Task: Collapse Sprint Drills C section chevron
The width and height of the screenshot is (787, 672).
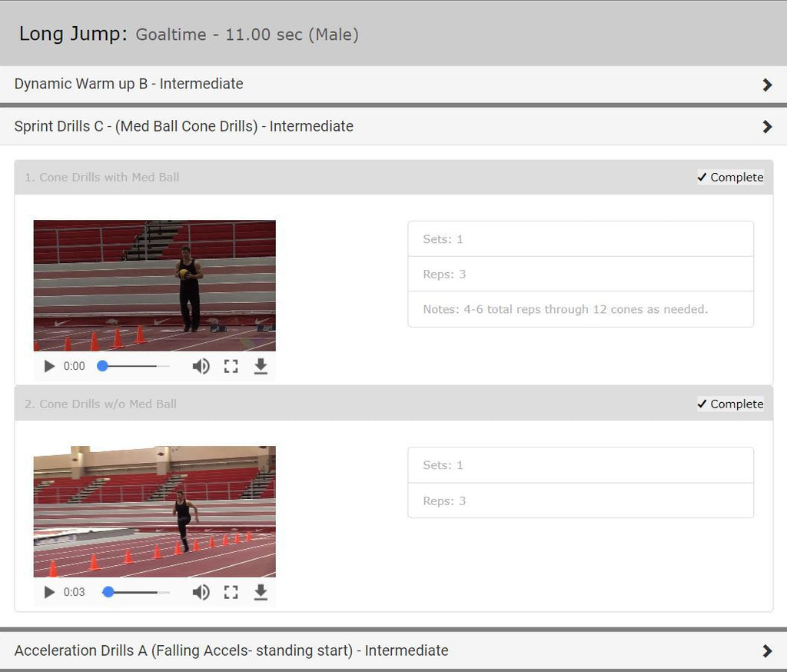Action: (767, 127)
